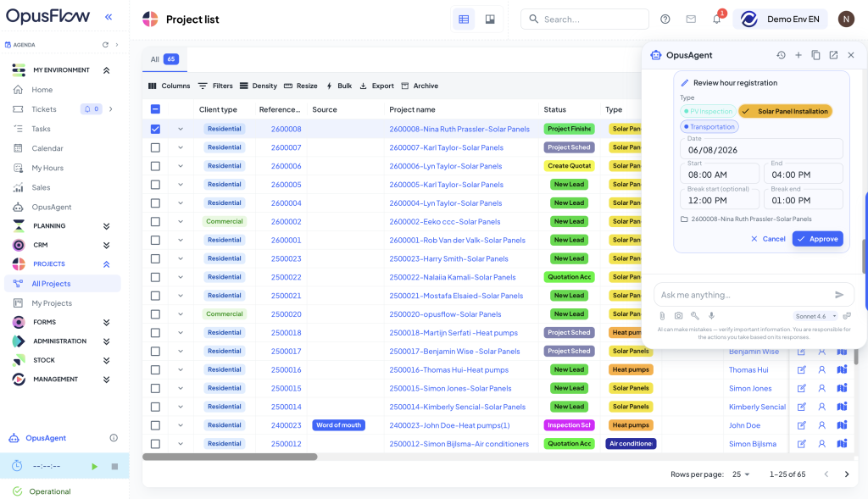The width and height of the screenshot is (868, 499).
Task: Uncheck project 2600008 row checkbox
Action: [x=156, y=129]
